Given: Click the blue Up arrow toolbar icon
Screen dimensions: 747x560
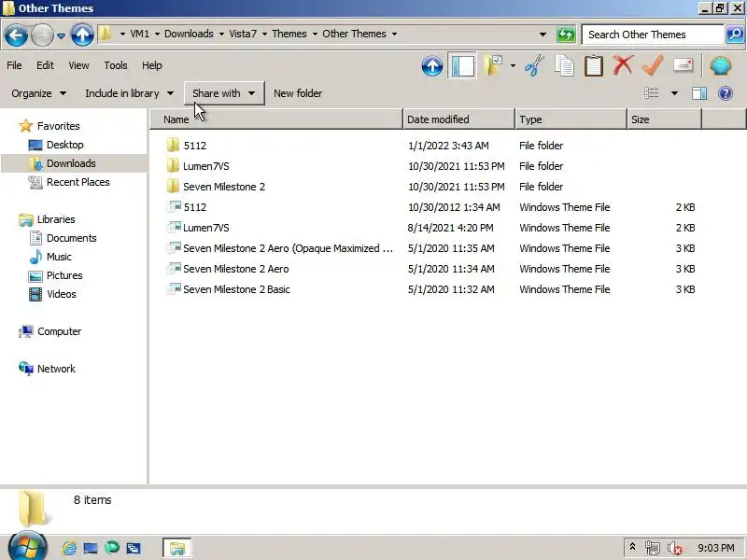Looking at the screenshot, I should pos(432,65).
